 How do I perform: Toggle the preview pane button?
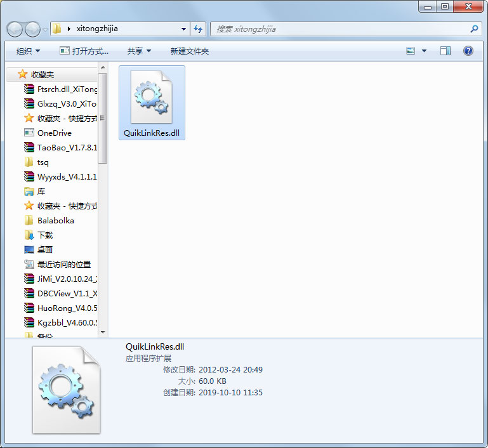(445, 51)
